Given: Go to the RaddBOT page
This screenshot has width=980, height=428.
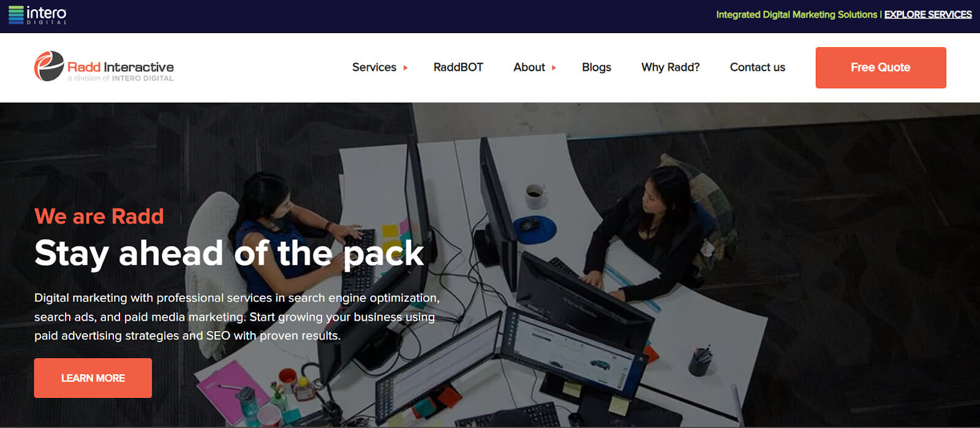Looking at the screenshot, I should click(458, 67).
